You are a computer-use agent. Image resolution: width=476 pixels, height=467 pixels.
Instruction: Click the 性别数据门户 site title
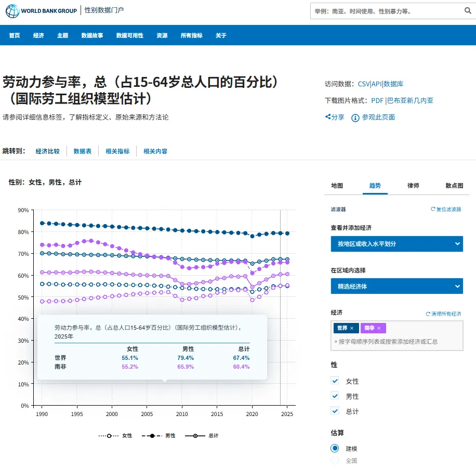click(104, 10)
